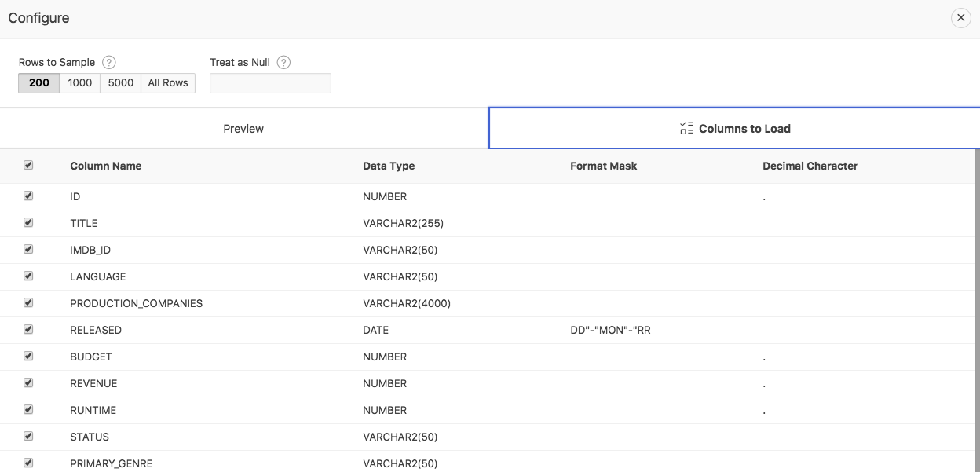Viewport: 980px width, 472px height.
Task: Select All Rows sampling option
Action: coord(168,83)
